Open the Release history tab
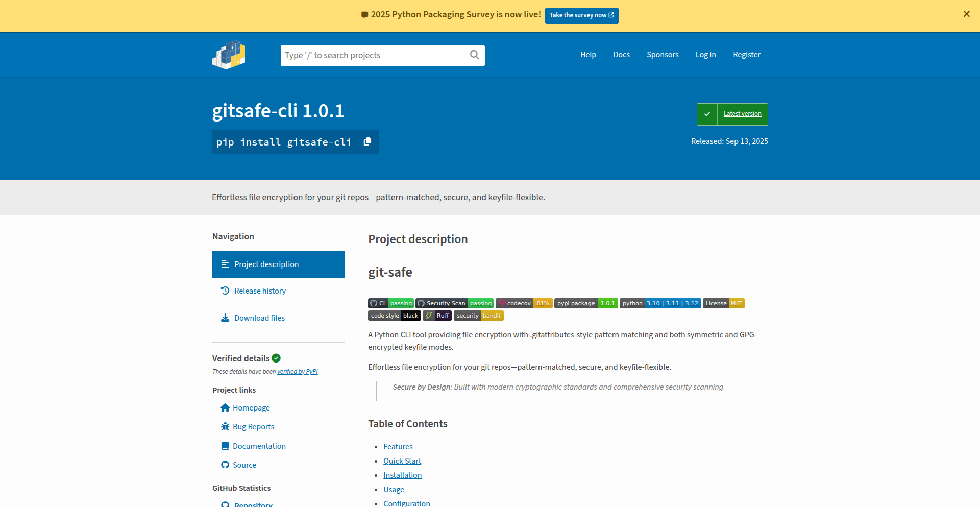The width and height of the screenshot is (980, 507). [260, 291]
